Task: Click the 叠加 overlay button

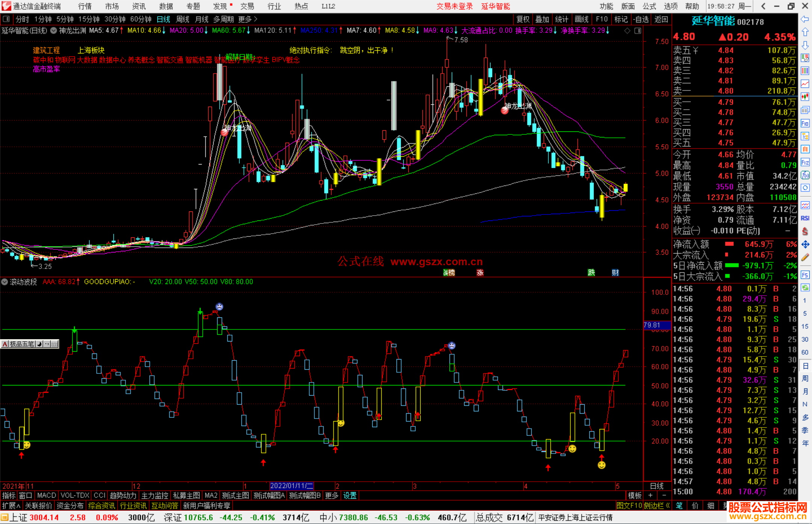Action: 542,19
